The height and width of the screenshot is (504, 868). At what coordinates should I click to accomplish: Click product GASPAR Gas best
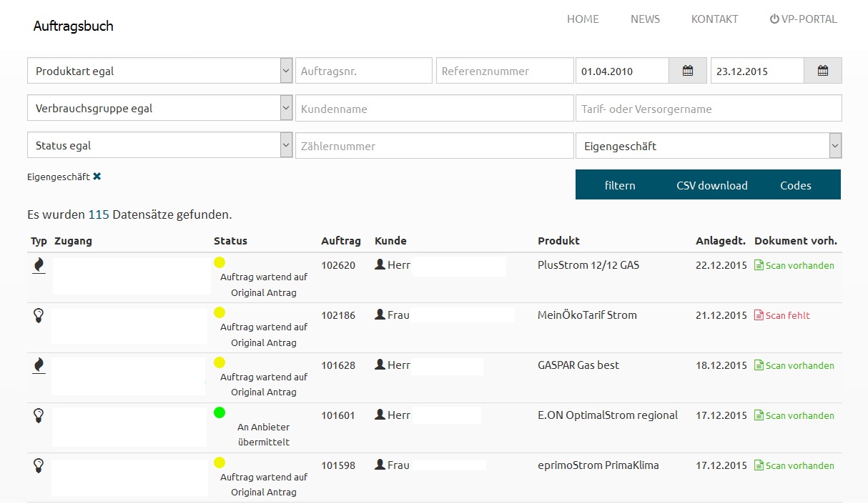click(x=578, y=365)
